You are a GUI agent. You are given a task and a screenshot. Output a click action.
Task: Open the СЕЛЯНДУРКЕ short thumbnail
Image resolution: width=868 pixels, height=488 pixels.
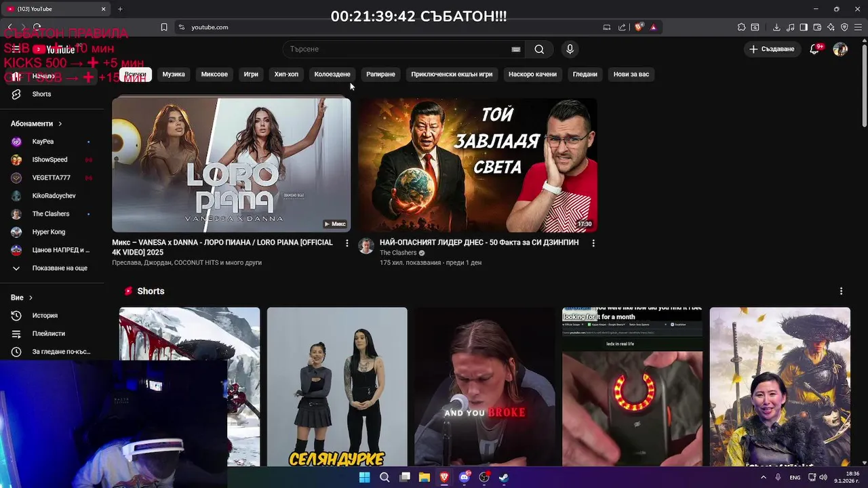(x=337, y=386)
